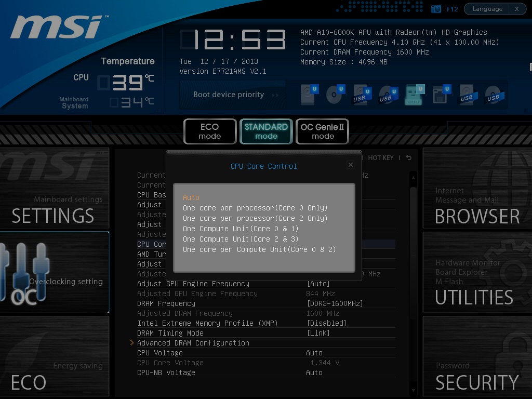
Task: Open the BROWSER panel
Action: 477,189
